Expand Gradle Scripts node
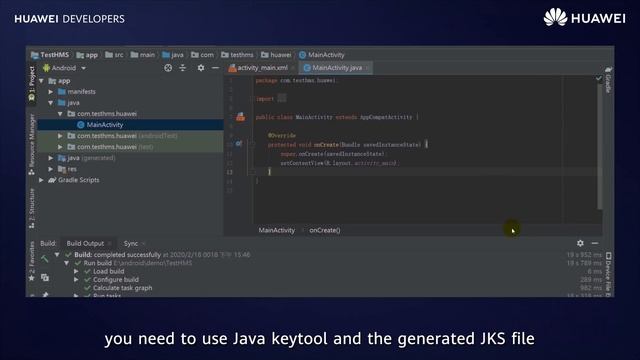 click(42, 180)
